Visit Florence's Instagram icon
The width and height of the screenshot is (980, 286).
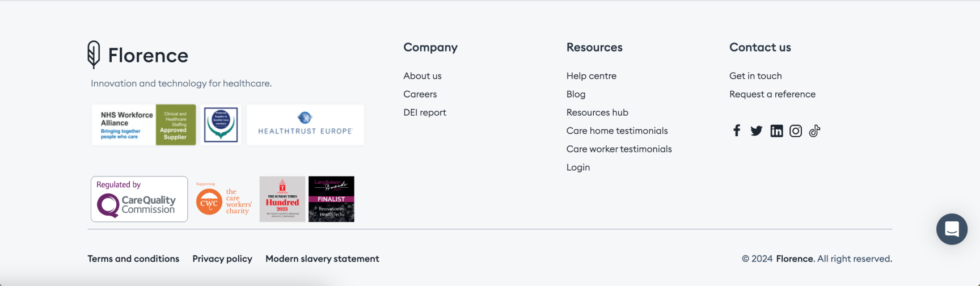point(796,131)
